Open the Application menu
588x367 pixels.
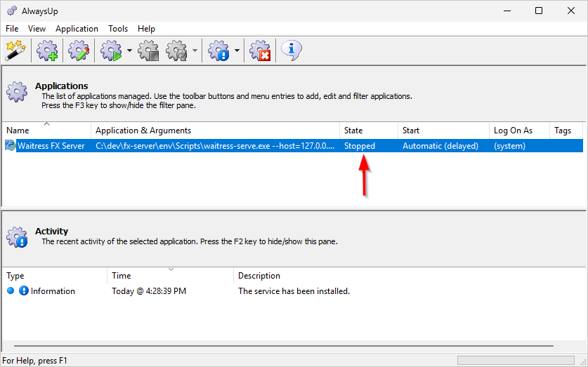[77, 29]
